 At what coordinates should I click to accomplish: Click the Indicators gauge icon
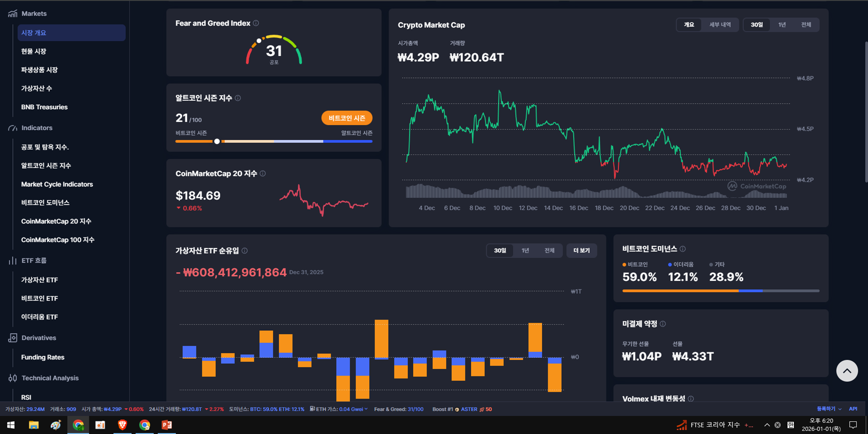click(13, 128)
